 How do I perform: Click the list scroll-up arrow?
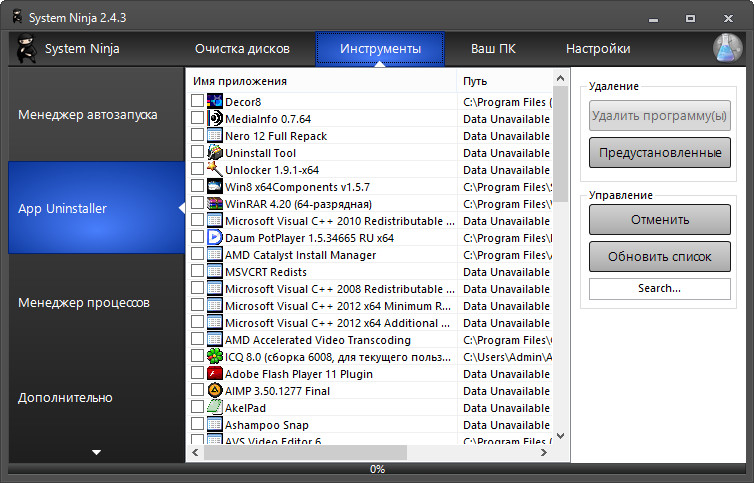click(560, 78)
